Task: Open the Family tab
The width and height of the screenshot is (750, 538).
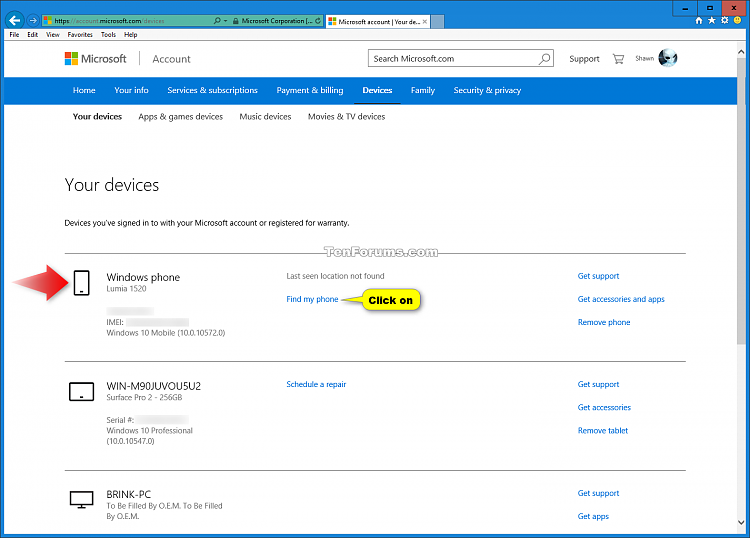Action: (x=423, y=90)
